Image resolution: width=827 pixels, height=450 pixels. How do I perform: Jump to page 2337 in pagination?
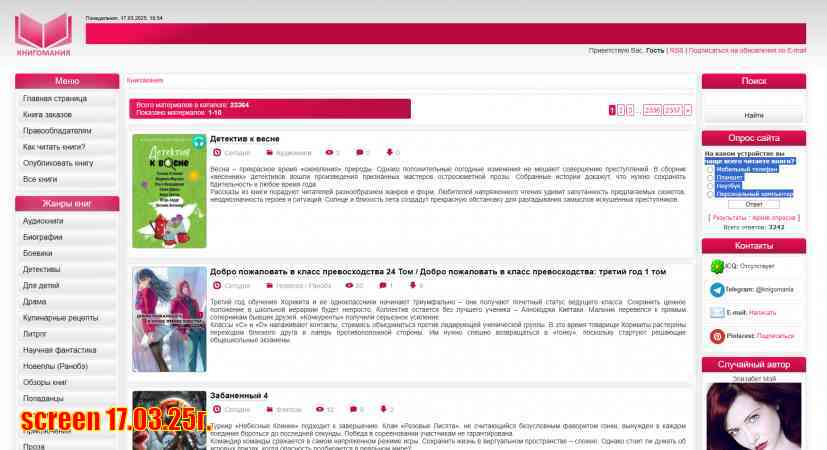tap(673, 110)
